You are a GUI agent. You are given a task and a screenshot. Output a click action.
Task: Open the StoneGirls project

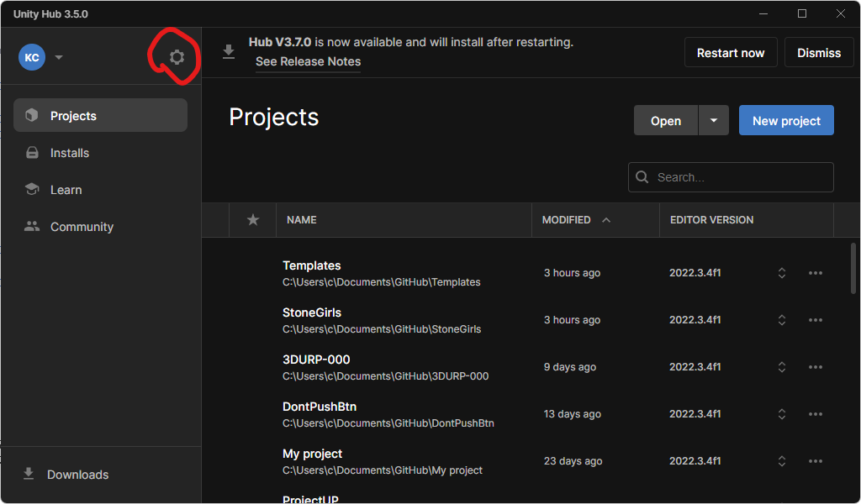(311, 312)
